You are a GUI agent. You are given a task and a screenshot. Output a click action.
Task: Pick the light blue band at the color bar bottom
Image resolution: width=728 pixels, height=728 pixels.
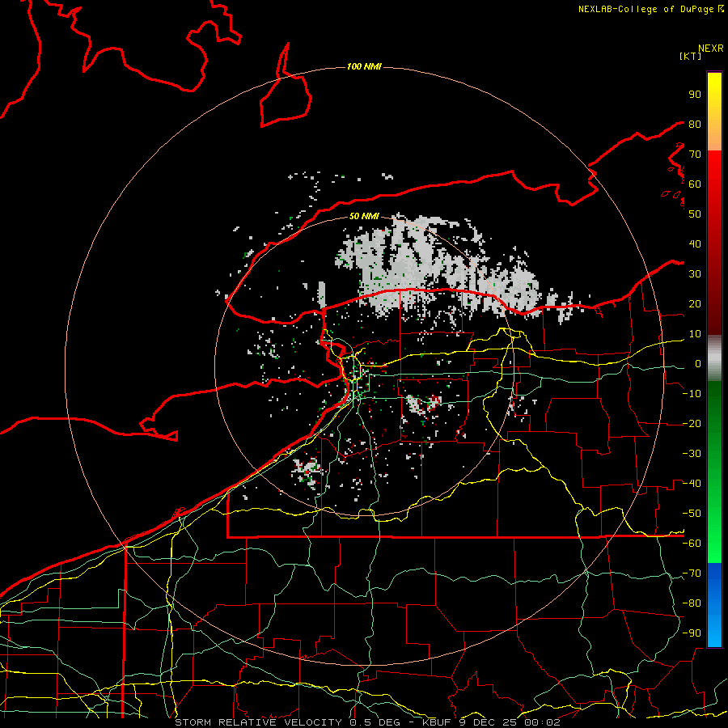point(714,632)
